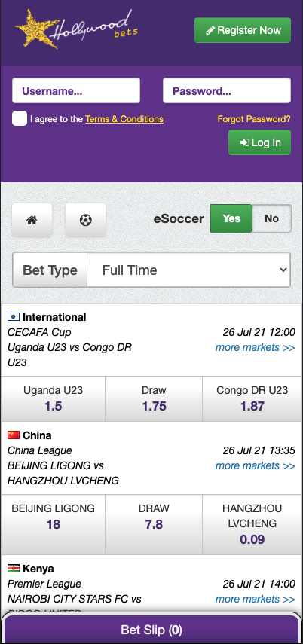This screenshot has width=303, height=644.
Task: Click the home icon button
Action: pyautogui.click(x=32, y=220)
